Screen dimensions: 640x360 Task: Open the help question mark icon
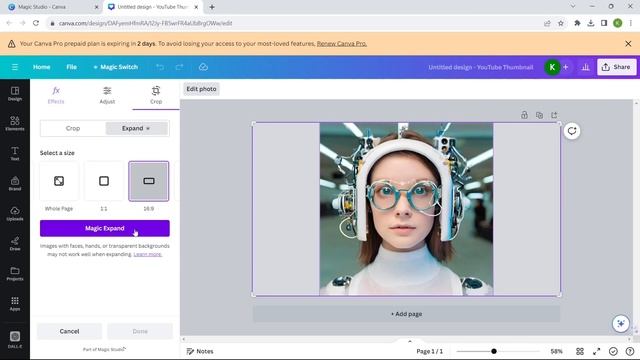pos(630,351)
